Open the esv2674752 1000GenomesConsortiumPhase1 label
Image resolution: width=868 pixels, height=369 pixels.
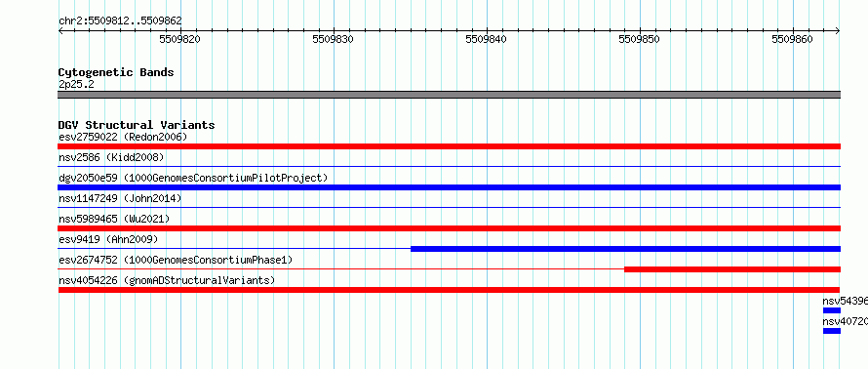click(x=176, y=260)
